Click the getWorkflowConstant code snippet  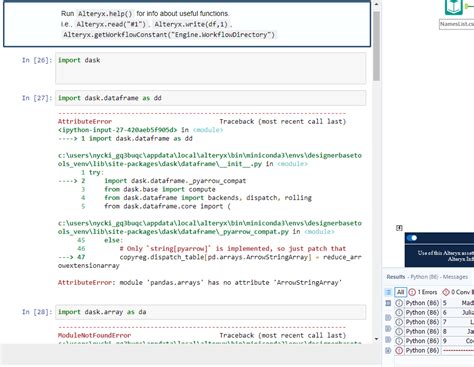pos(169,35)
